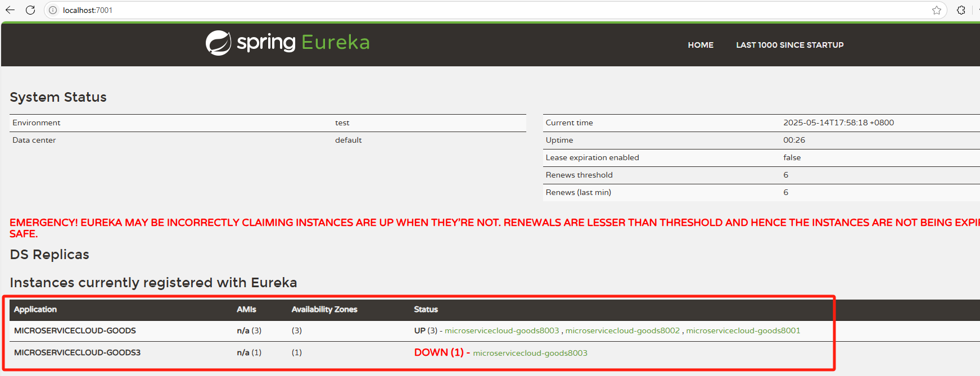This screenshot has height=376, width=980.
Task: Click the Data center label
Action: [34, 140]
